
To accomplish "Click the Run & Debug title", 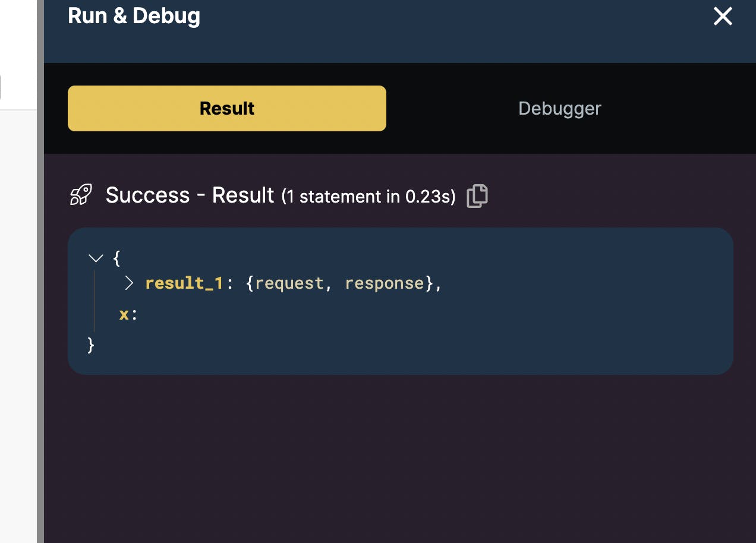I will 134,15.
